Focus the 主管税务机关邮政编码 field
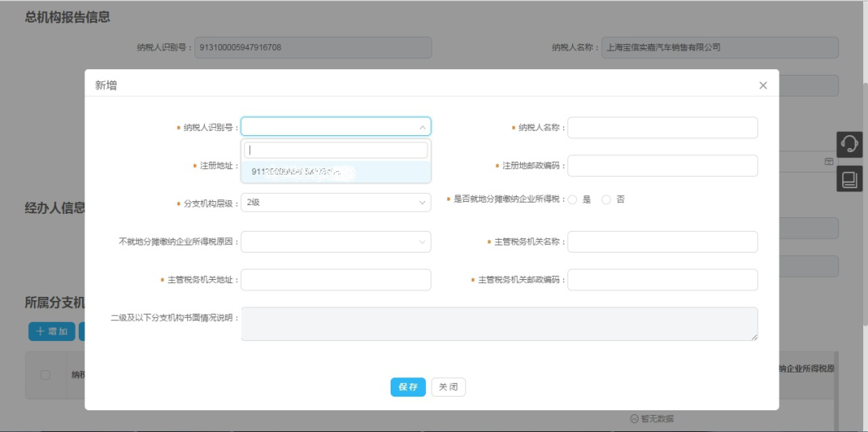The image size is (868, 432). point(662,280)
